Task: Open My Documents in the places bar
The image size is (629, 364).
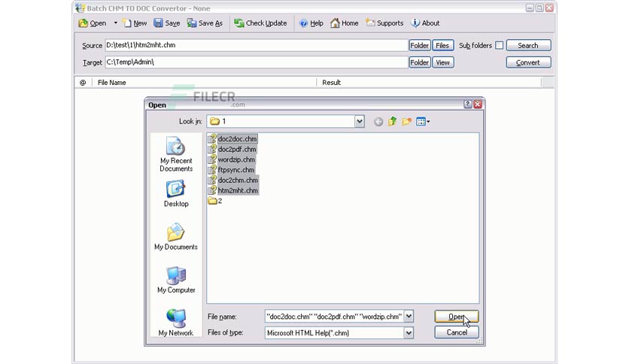Action: pyautogui.click(x=176, y=236)
